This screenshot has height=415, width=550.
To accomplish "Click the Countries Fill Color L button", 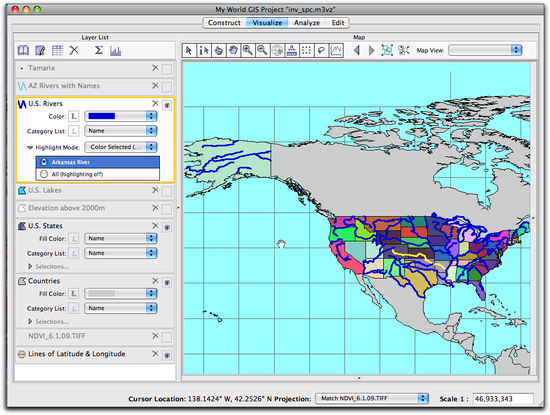I will [x=74, y=293].
